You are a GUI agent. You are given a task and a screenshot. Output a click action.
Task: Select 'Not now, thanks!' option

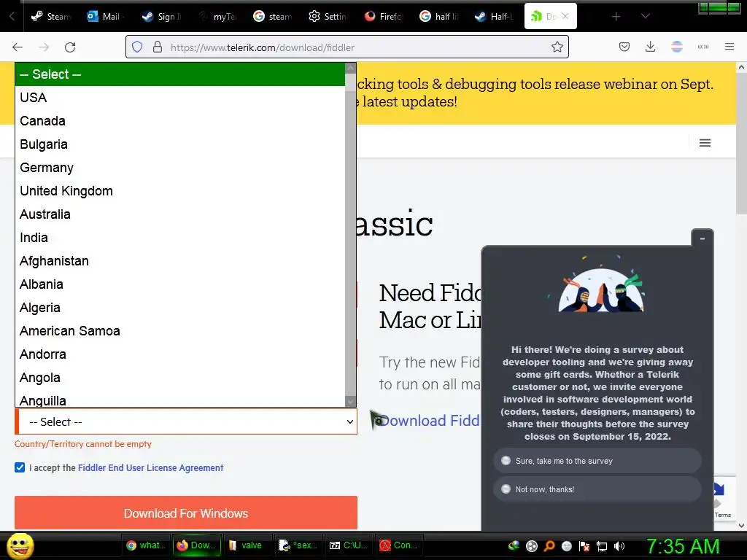coord(597,489)
